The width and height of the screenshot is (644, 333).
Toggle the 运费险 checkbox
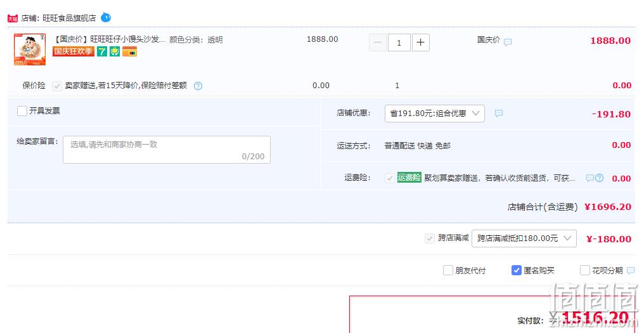click(389, 178)
